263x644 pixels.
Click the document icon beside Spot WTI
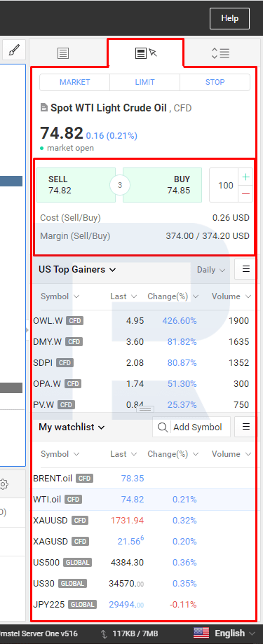point(44,108)
